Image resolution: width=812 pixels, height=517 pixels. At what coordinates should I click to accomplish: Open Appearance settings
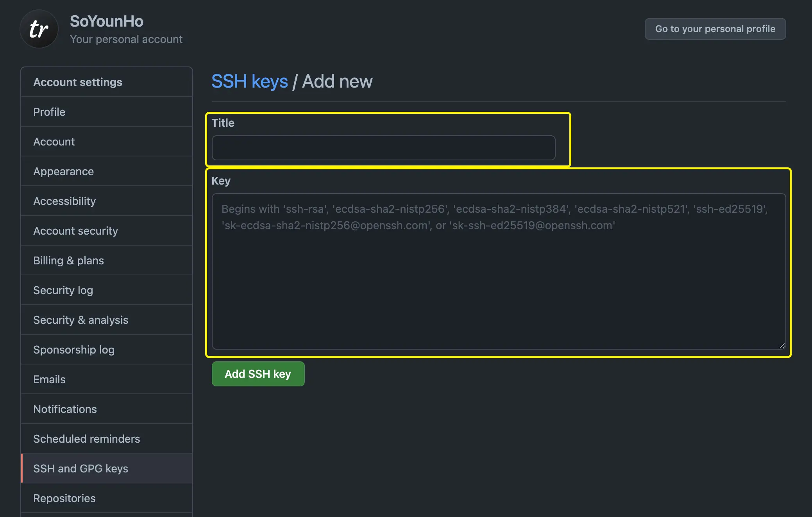click(x=63, y=171)
